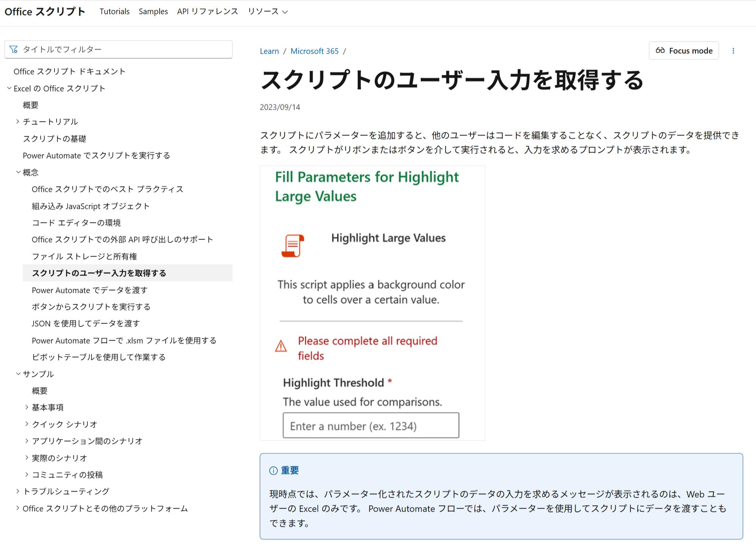The height and width of the screenshot is (551, 756).
Task: Expand the クイック シナリオ samples node
Action: (27, 424)
